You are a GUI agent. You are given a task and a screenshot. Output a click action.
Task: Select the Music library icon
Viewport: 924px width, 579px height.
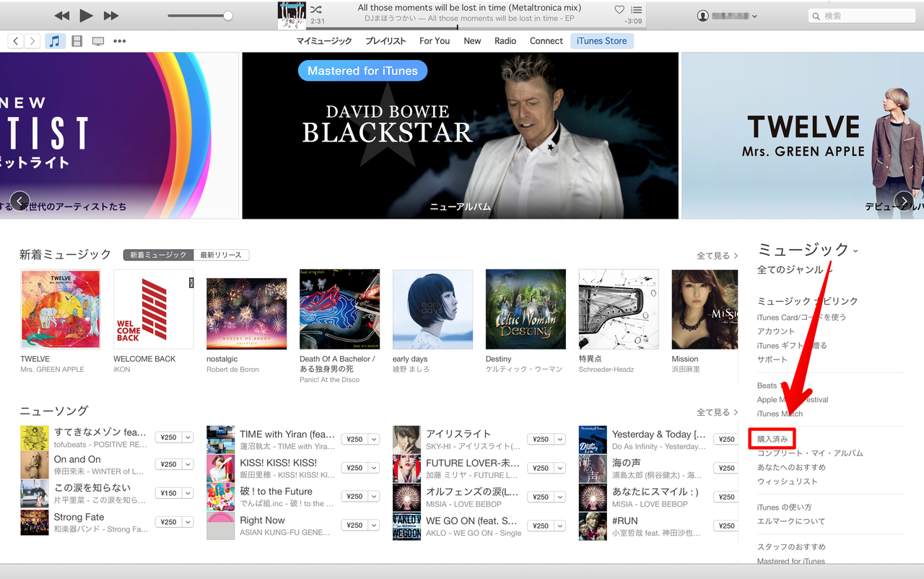tap(55, 41)
